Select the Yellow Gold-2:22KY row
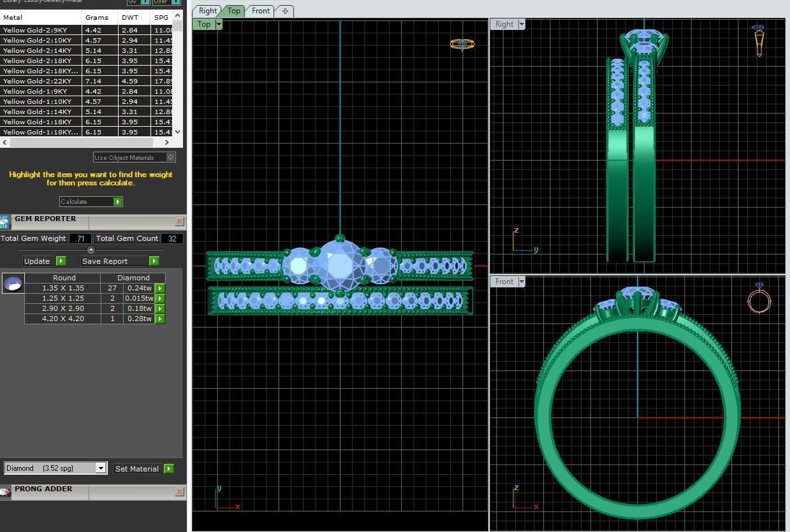790x532 pixels. [x=87, y=81]
